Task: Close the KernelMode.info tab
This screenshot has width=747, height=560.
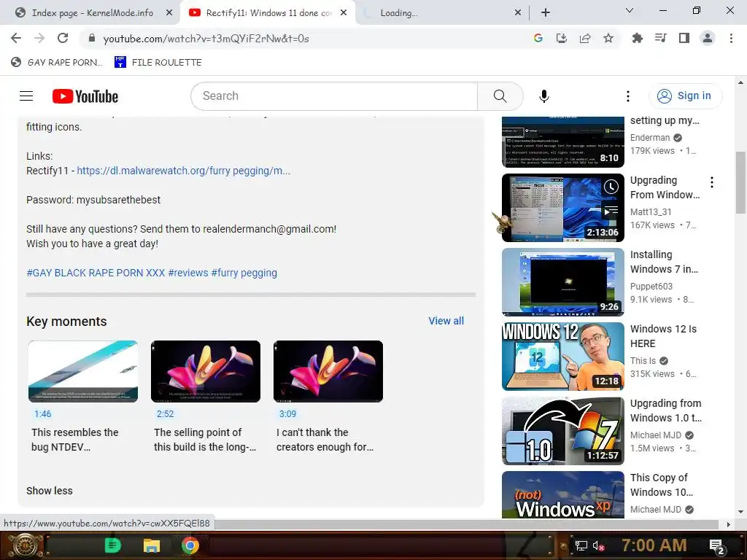Action: pyautogui.click(x=169, y=13)
